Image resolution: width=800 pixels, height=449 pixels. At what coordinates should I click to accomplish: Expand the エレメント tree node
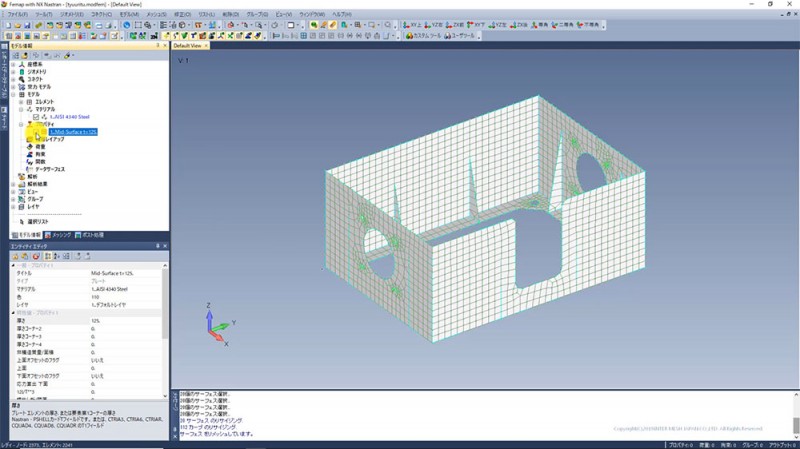21,102
